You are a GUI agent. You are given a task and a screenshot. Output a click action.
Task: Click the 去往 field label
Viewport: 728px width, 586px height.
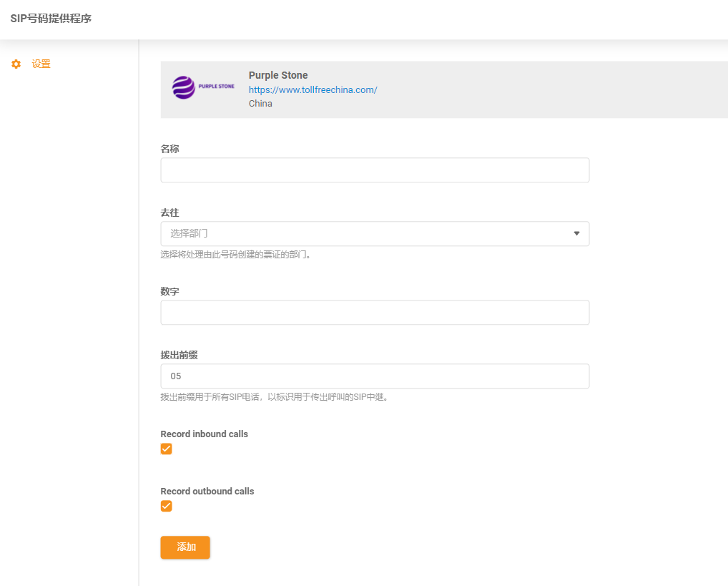[169, 213]
